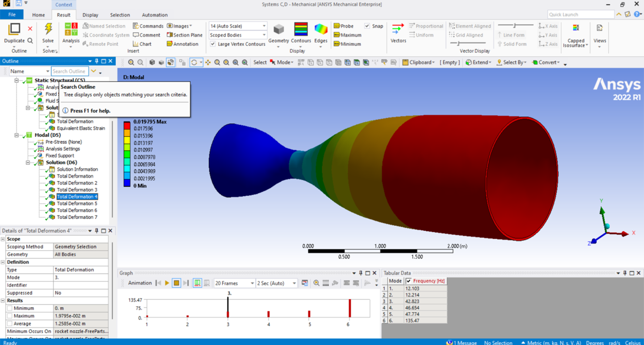Click the Probe tool icon
This screenshot has width=644, height=345.
click(x=337, y=26)
